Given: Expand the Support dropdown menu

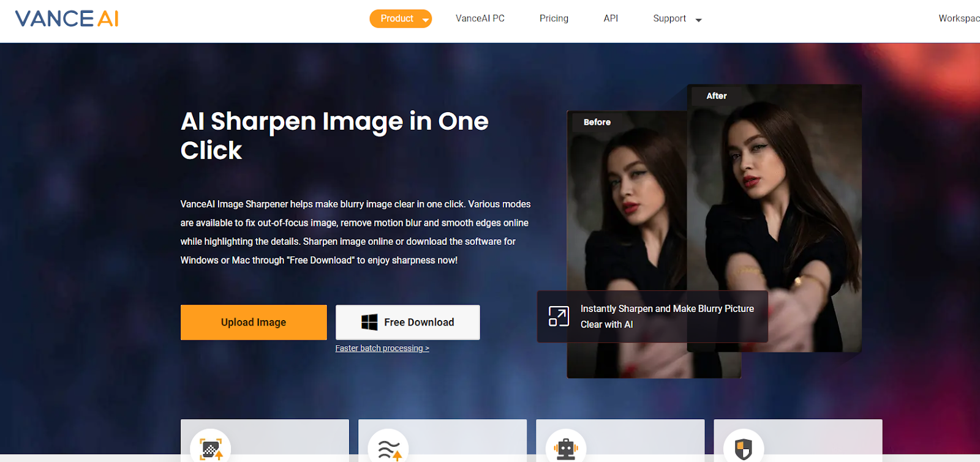Looking at the screenshot, I should 677,19.
